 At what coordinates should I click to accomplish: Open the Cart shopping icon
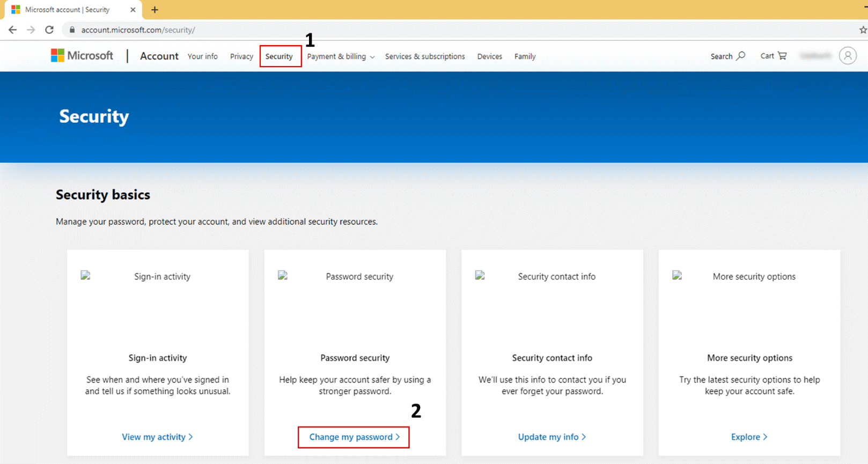tap(782, 56)
